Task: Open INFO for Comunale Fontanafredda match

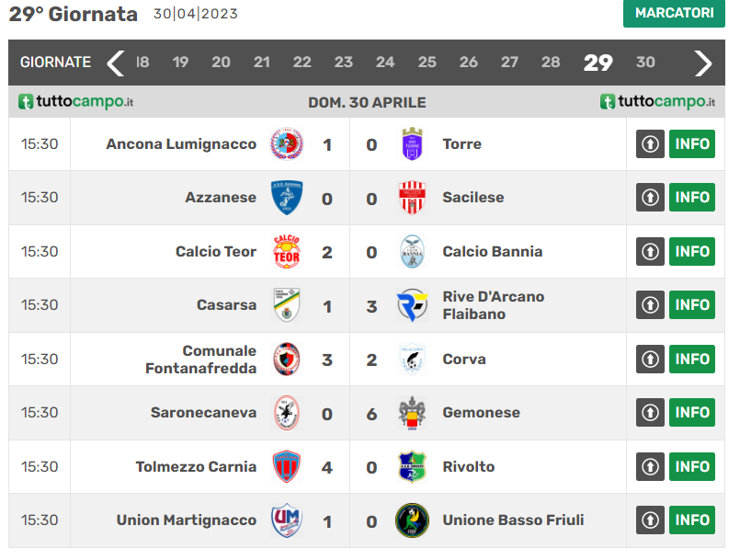Action: (692, 360)
